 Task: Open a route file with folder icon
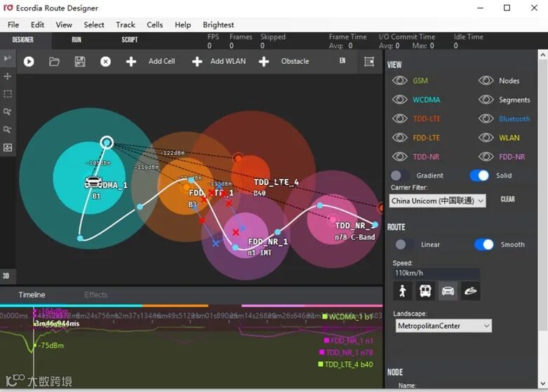coord(54,62)
